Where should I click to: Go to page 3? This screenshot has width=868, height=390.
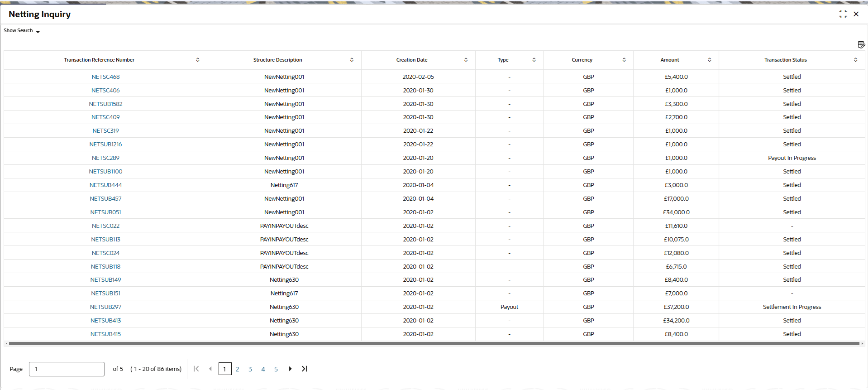point(250,369)
